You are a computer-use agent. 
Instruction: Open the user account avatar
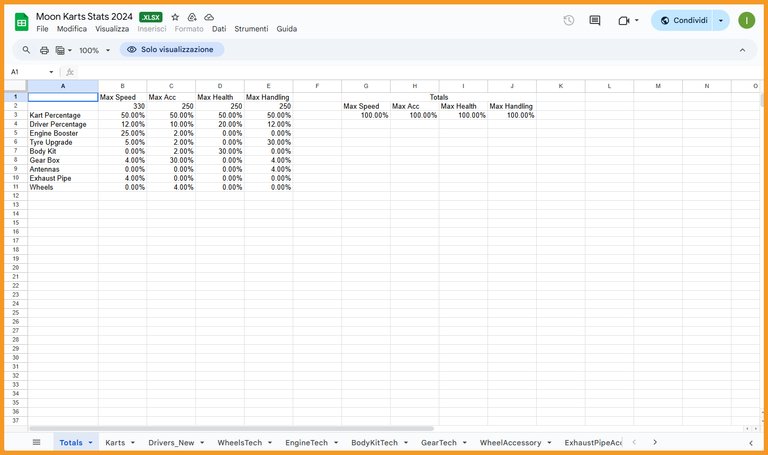click(746, 21)
